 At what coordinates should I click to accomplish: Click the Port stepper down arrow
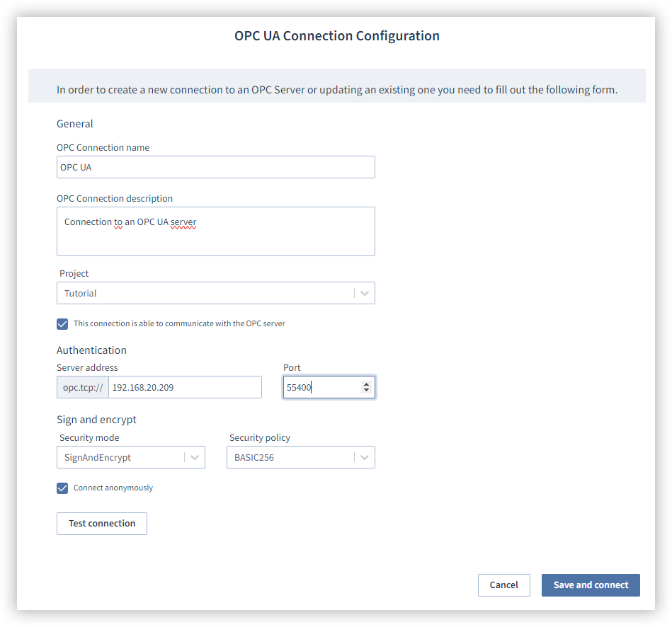click(x=366, y=391)
